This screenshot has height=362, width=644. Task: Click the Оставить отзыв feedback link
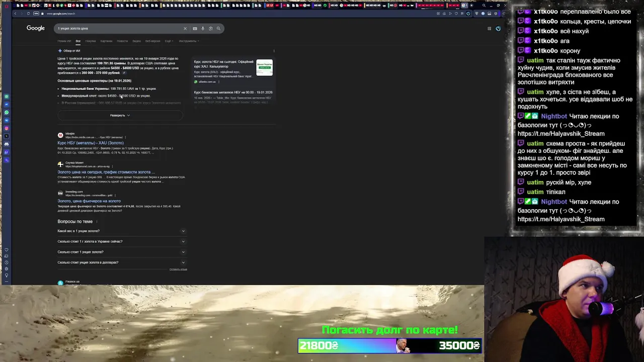click(x=178, y=269)
